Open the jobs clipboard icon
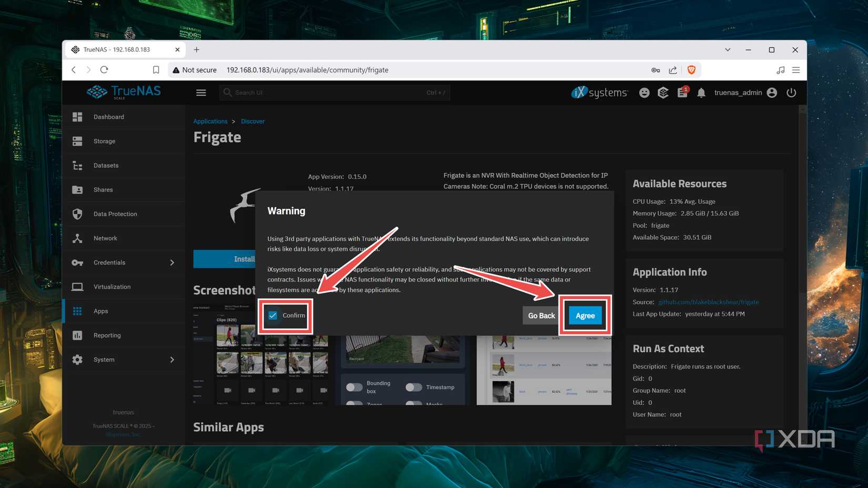868x488 pixels. (x=682, y=93)
